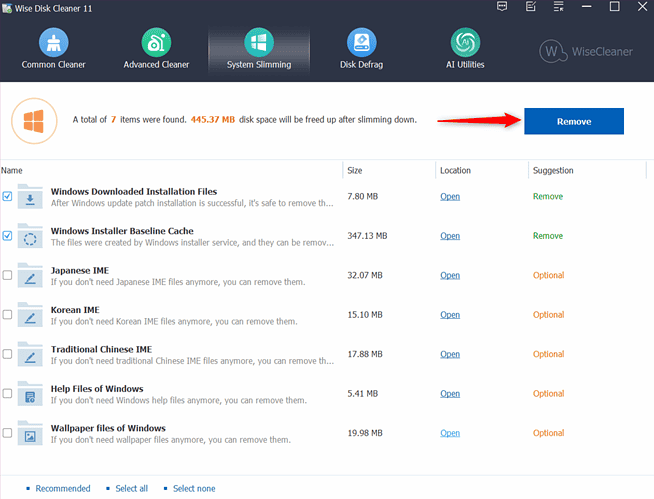Check the Japanese IME checkbox

[x=8, y=275]
